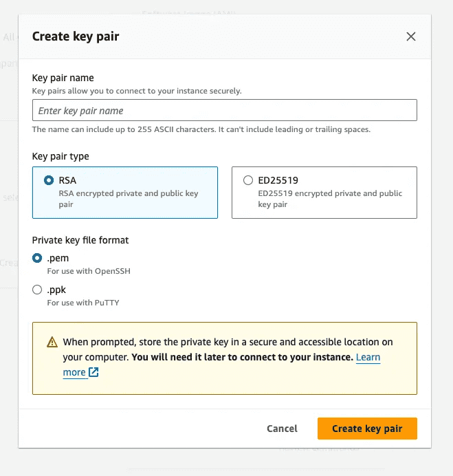Choose the .pem radio button

(x=37, y=258)
